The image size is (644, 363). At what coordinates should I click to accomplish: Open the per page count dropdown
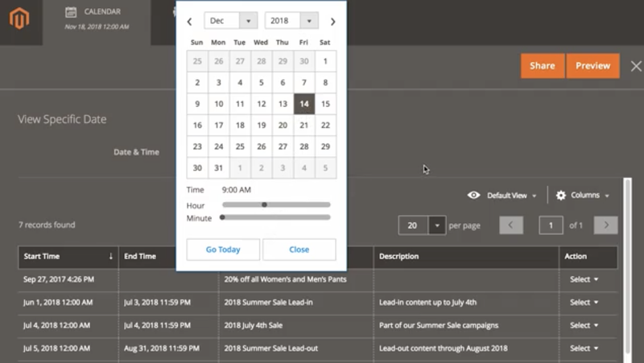(437, 225)
